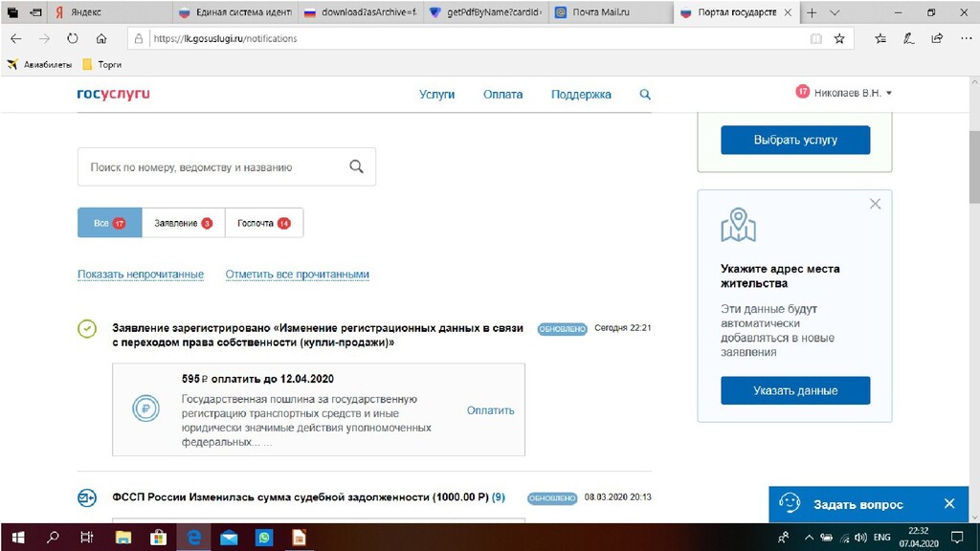The image size is (980, 551).
Task: Switch to getPdfByName browser tab
Action: pos(487,12)
